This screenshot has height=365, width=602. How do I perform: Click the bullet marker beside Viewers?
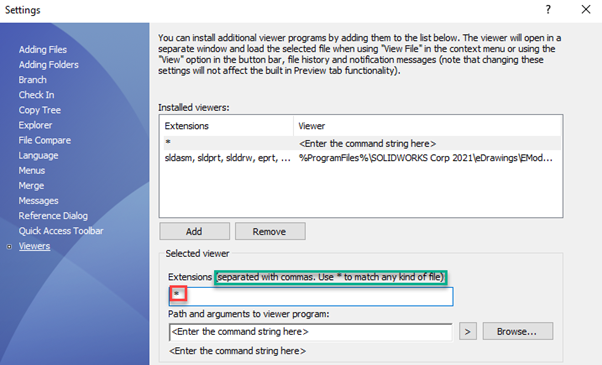(x=9, y=247)
